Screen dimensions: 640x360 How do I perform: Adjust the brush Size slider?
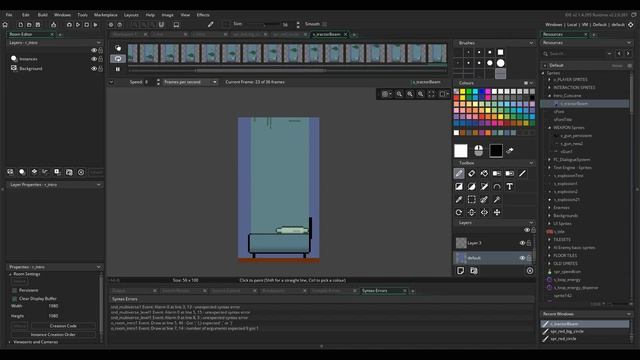(x=264, y=24)
